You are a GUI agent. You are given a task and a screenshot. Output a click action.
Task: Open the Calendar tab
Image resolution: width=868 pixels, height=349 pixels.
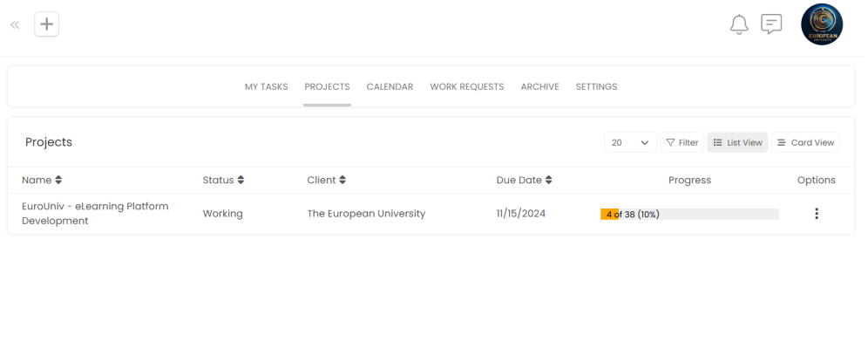(390, 87)
